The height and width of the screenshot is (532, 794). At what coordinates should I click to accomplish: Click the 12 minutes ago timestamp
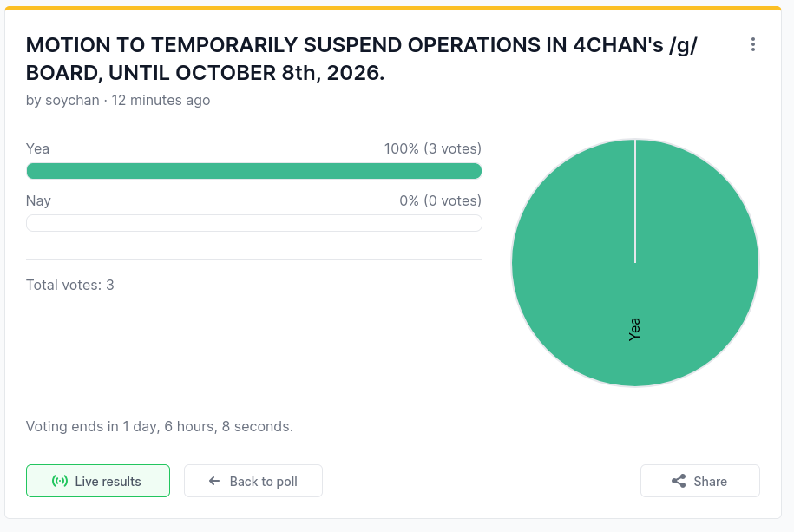(161, 101)
